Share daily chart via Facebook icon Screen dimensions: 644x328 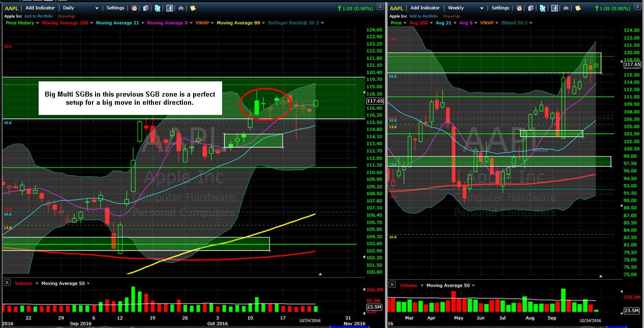click(x=169, y=8)
